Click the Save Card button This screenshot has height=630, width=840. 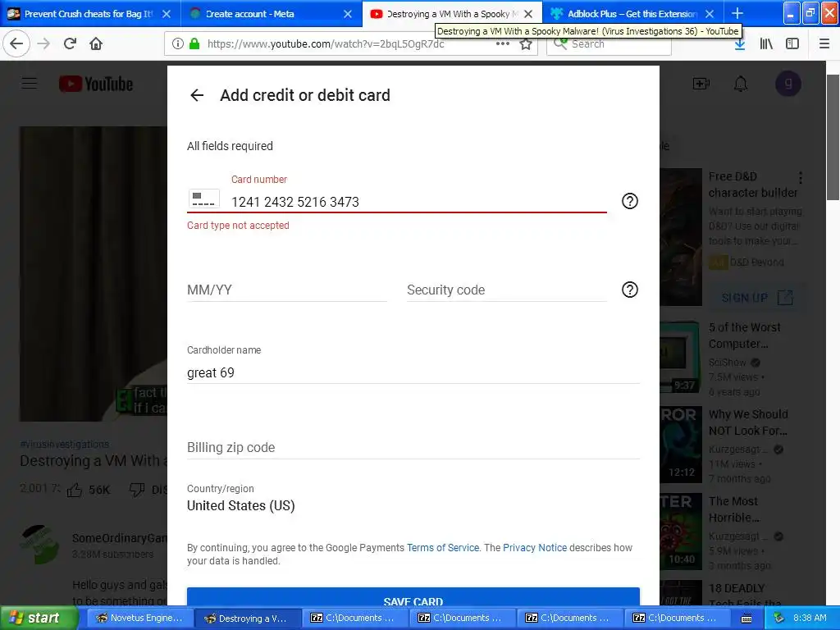pos(413,598)
